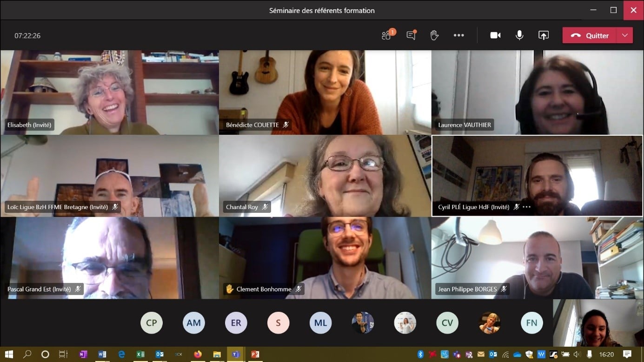
Task: Select Chantal Roy video tile
Action: point(325,176)
